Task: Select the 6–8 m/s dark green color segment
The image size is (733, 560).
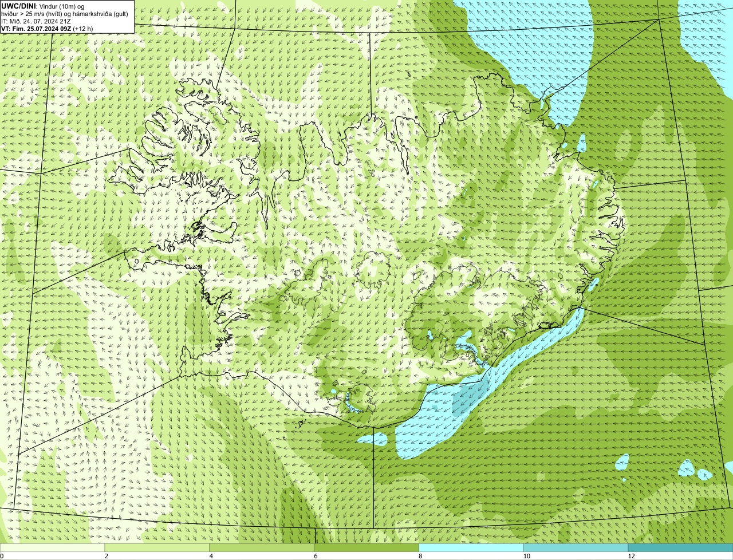Action: pos(366,548)
